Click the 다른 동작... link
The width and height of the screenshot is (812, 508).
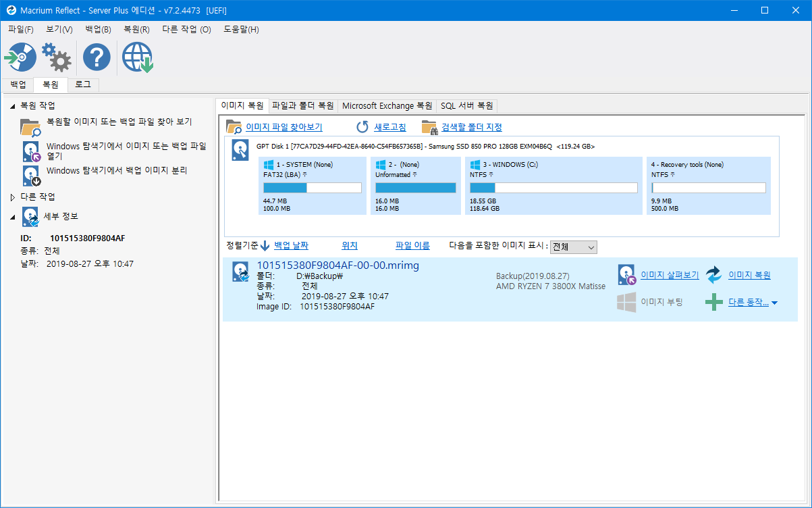749,303
